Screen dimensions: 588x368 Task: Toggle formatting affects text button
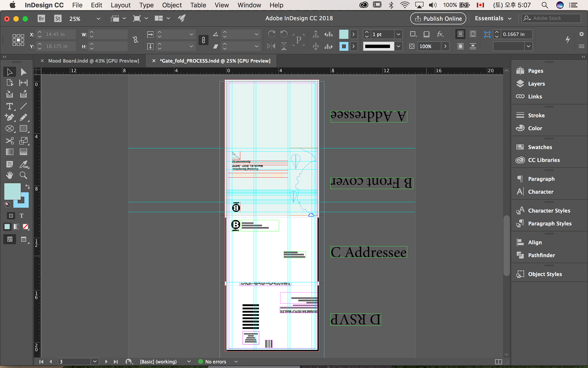(x=21, y=216)
